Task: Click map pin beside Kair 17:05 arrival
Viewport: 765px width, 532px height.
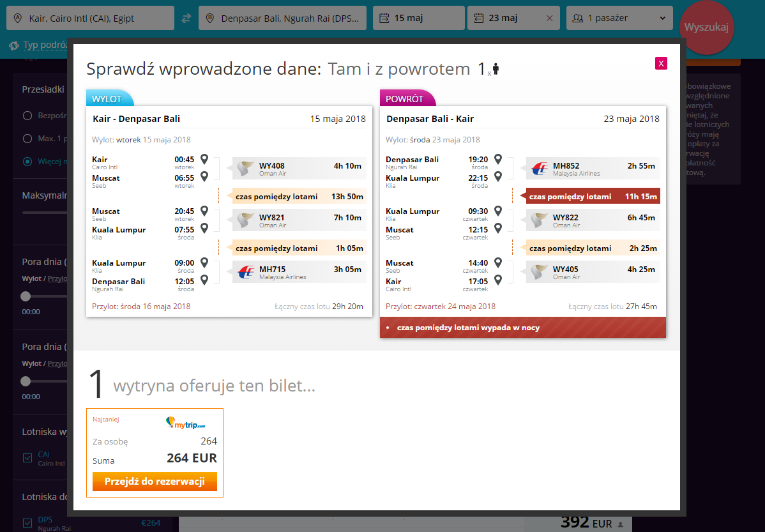Action: coord(498,280)
